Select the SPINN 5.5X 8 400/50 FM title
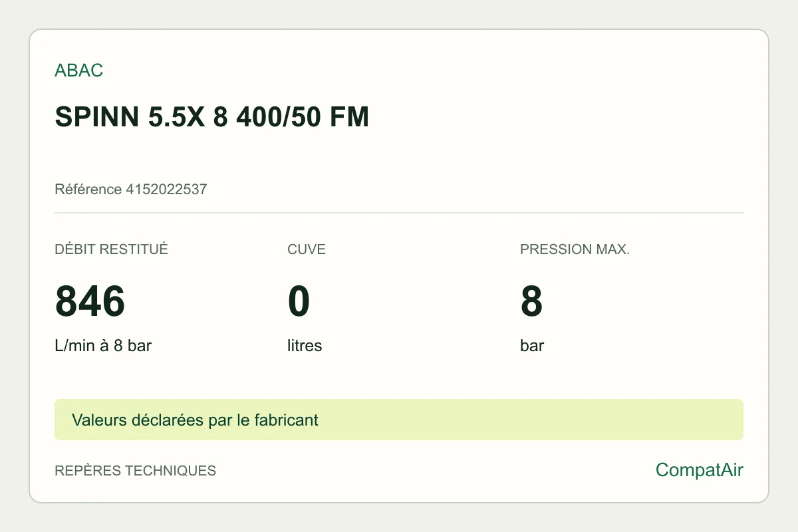798x532 pixels. (211, 117)
